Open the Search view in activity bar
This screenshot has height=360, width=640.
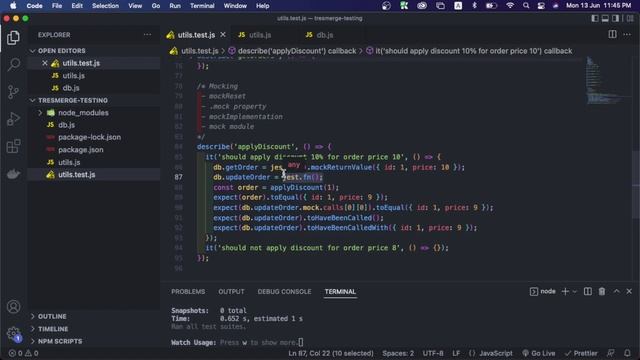pyautogui.click(x=13, y=64)
